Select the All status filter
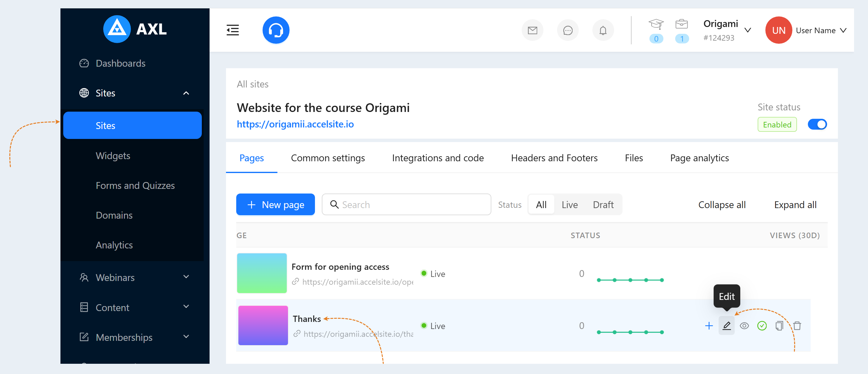This screenshot has width=868, height=374. tap(541, 204)
